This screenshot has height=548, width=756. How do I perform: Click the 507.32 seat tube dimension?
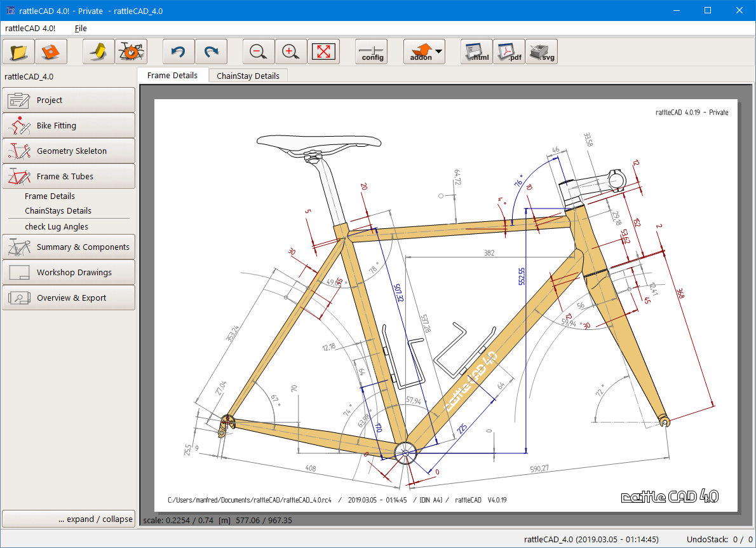[x=399, y=293]
